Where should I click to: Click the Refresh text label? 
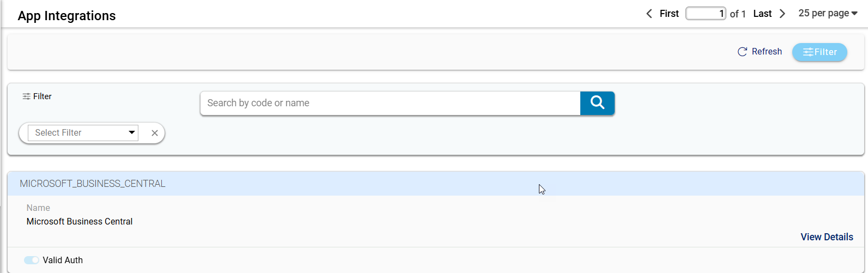click(767, 52)
